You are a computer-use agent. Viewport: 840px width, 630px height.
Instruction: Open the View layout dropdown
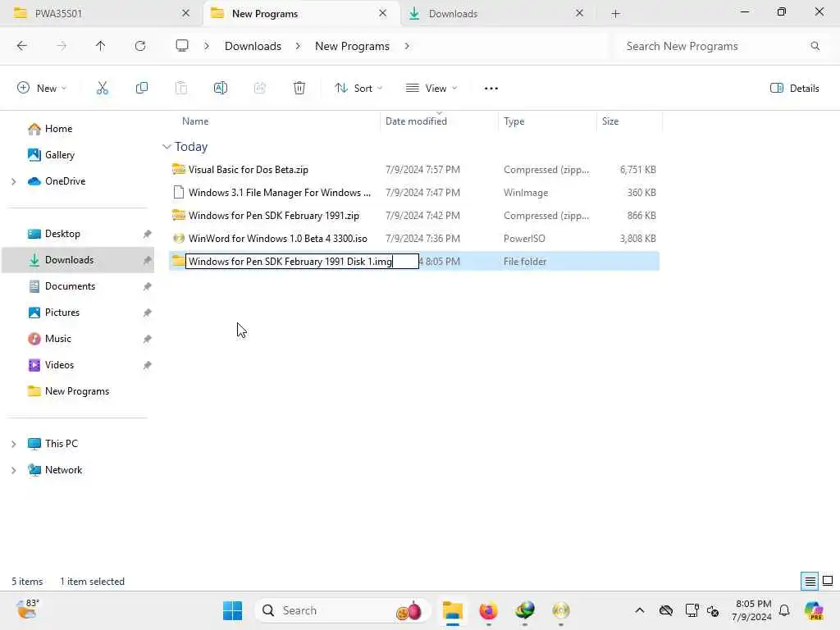click(431, 89)
